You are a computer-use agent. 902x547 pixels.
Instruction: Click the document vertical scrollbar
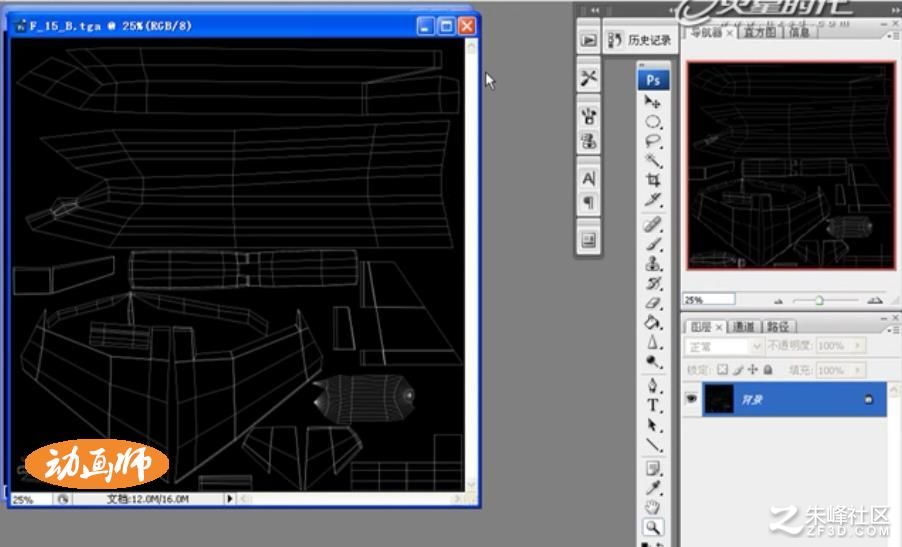tap(472, 265)
